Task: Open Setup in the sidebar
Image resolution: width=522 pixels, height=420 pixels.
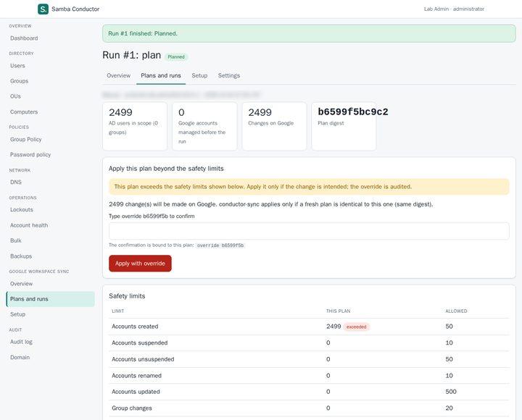Action: pos(17,314)
